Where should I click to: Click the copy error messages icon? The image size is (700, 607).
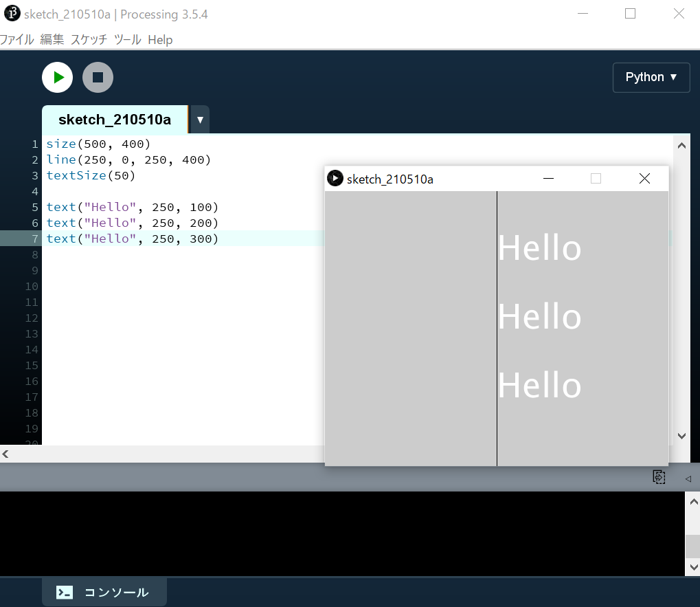click(x=659, y=476)
